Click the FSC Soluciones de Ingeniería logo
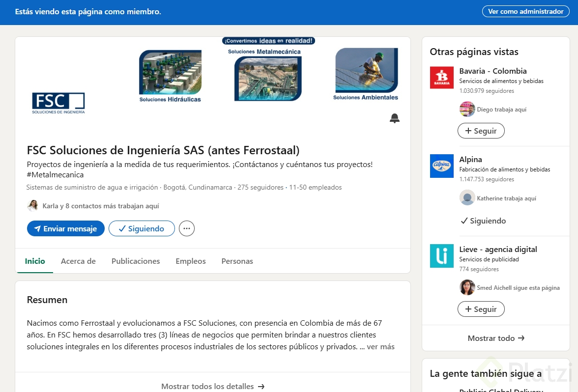The image size is (578, 392). [x=58, y=103]
